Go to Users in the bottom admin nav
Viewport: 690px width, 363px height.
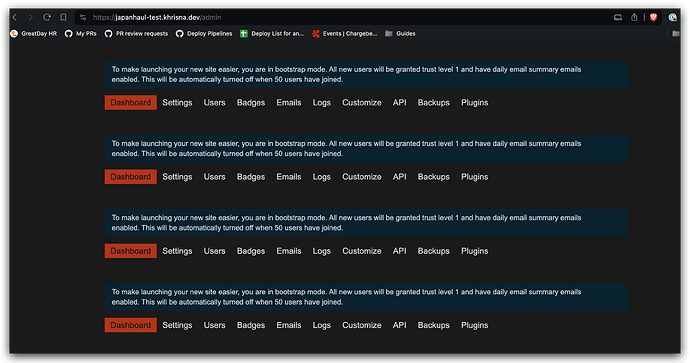tap(214, 325)
